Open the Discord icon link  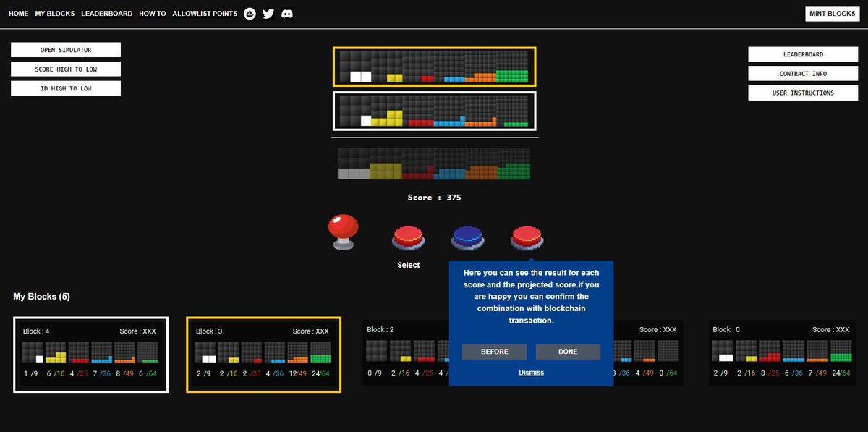pos(287,14)
